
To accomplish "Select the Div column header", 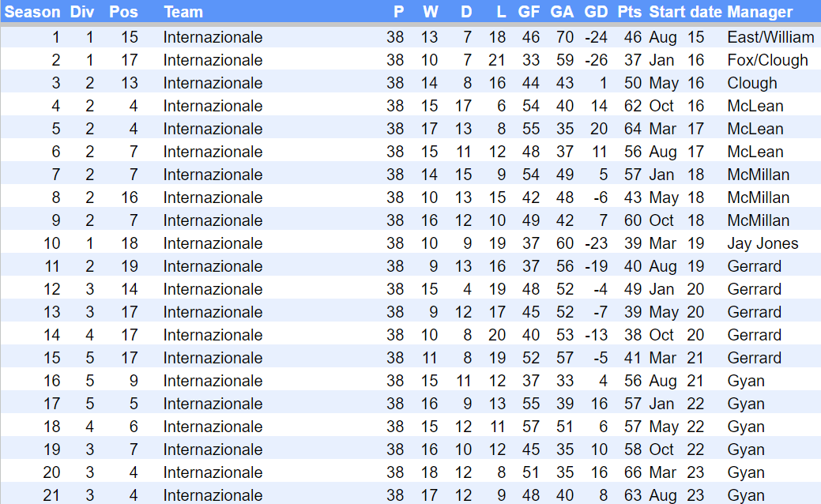I will click(82, 12).
